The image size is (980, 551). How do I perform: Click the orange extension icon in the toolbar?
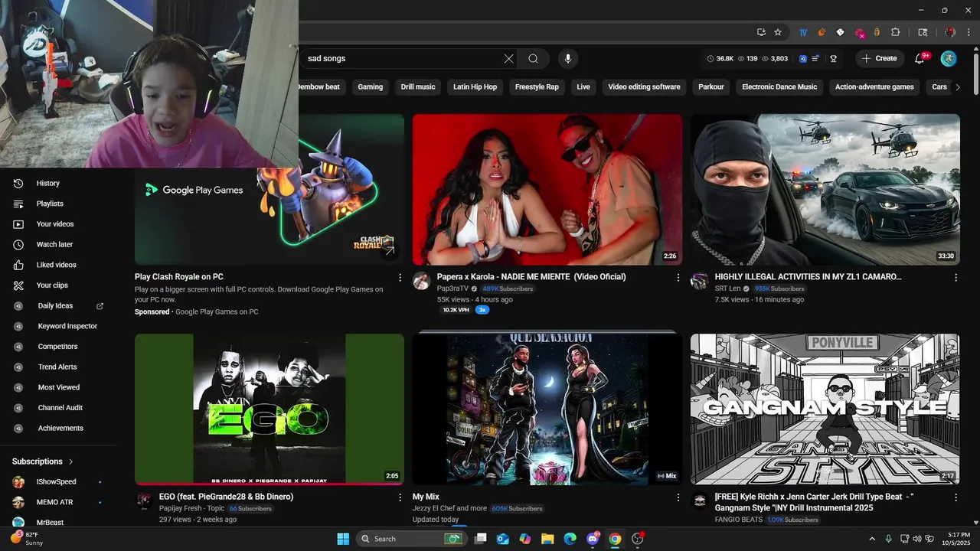[x=822, y=32]
